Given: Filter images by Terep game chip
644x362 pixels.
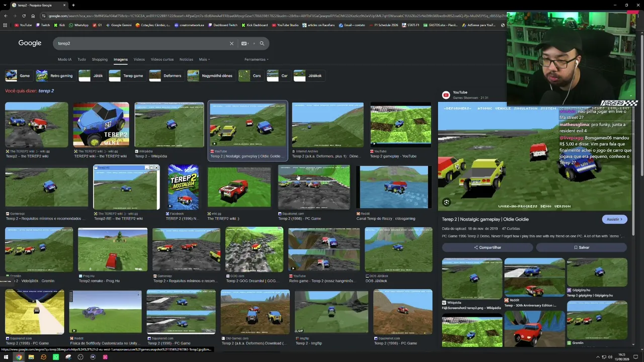Looking at the screenshot, I should (127, 76).
